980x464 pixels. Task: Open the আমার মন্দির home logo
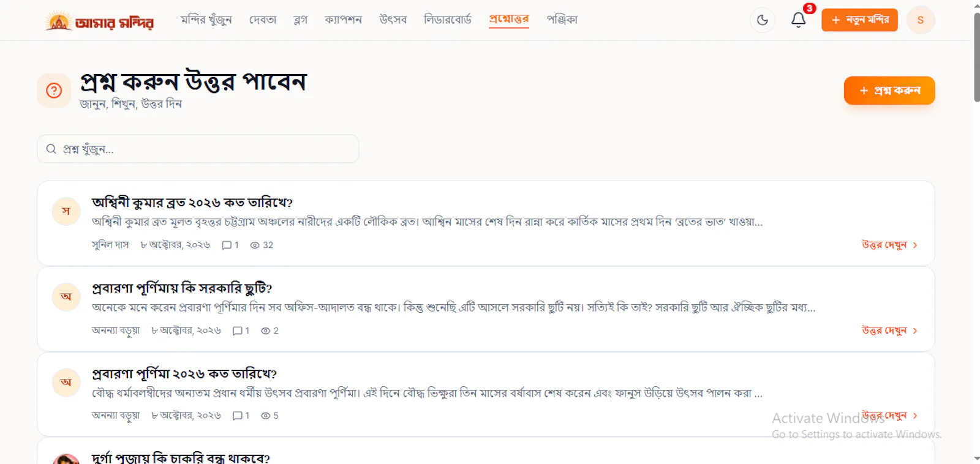click(x=99, y=21)
